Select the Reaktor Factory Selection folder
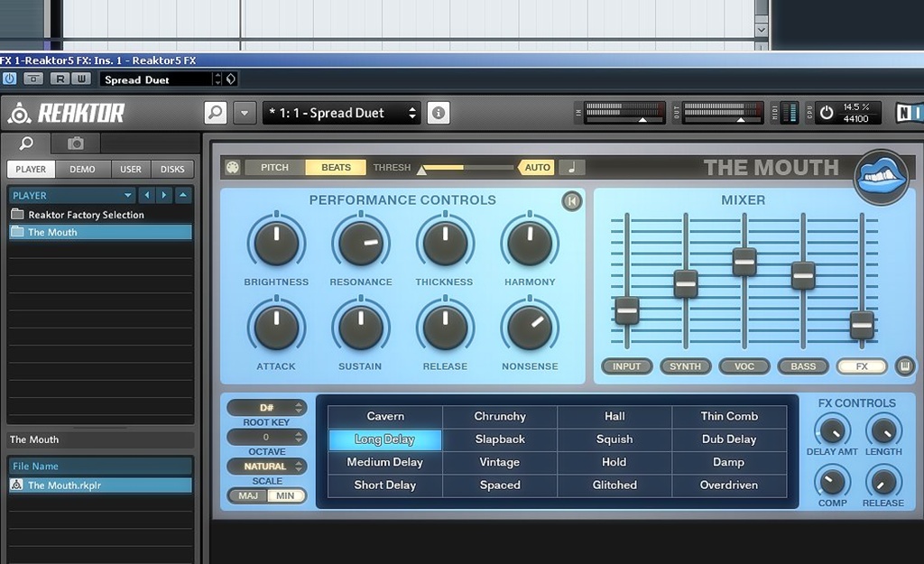Viewport: 924px width, 564px height. pos(100,215)
